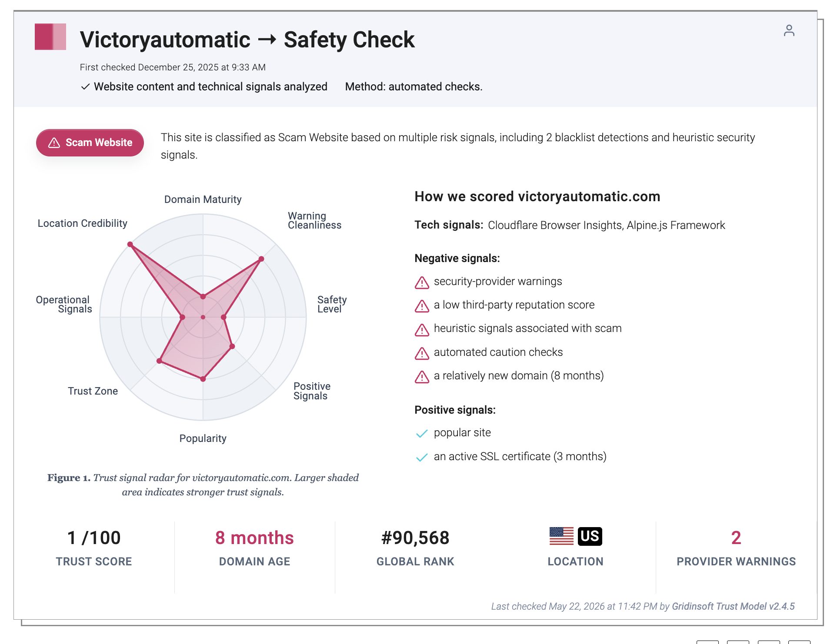Click warning icon beside security-provider warnings
834x644 pixels.
(x=422, y=282)
